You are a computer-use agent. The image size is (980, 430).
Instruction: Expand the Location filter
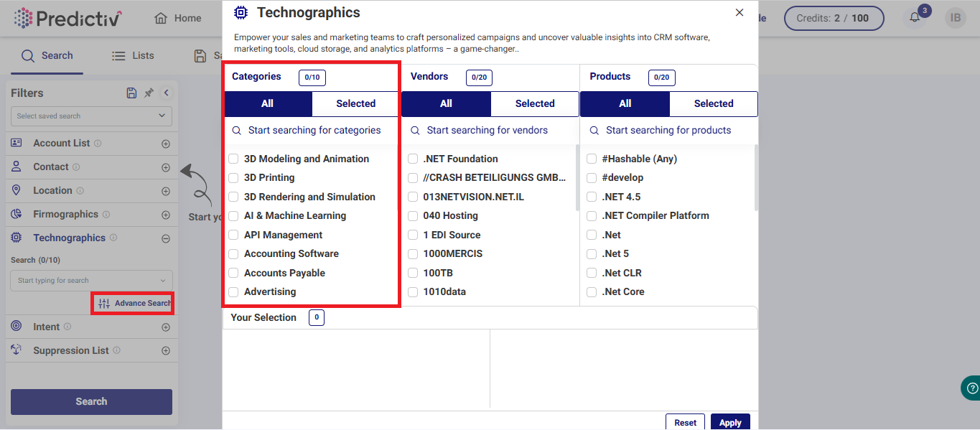pyautogui.click(x=166, y=191)
